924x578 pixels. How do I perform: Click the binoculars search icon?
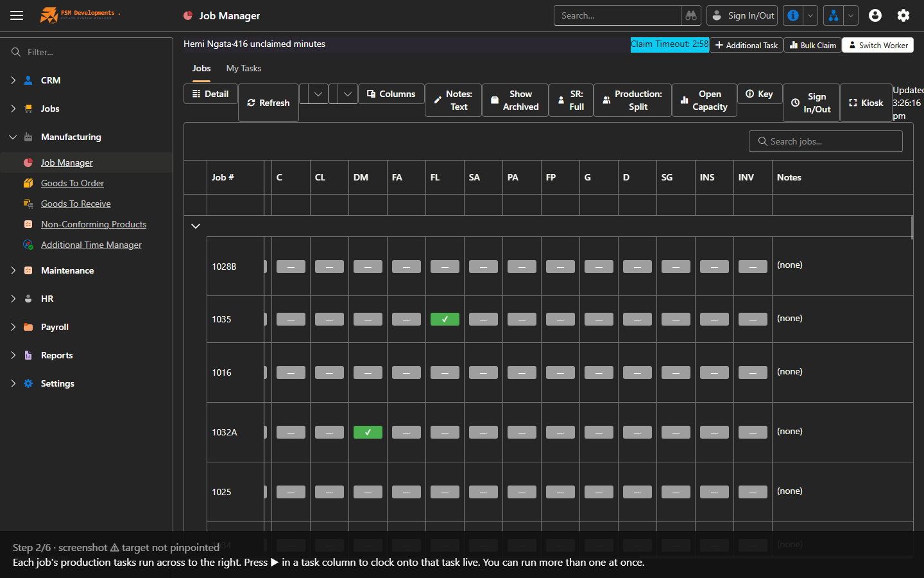[x=691, y=15]
